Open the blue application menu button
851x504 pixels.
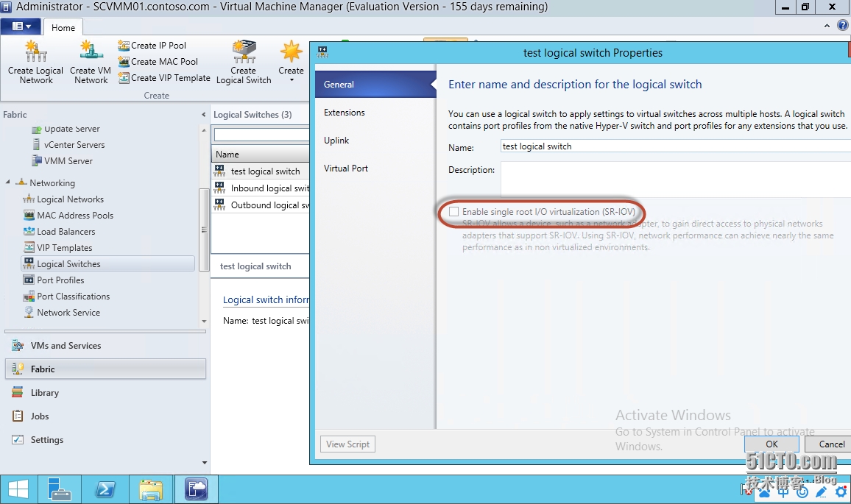[x=21, y=26]
